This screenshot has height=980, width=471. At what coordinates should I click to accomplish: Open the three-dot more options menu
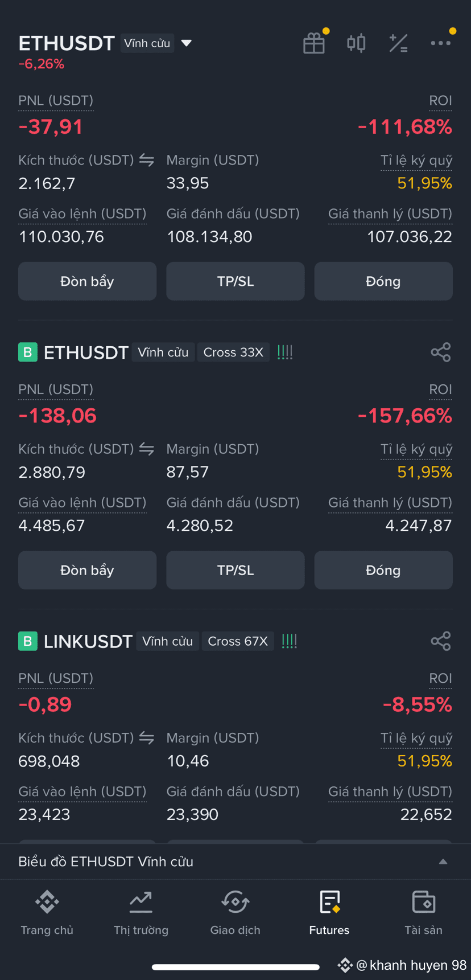pyautogui.click(x=441, y=43)
